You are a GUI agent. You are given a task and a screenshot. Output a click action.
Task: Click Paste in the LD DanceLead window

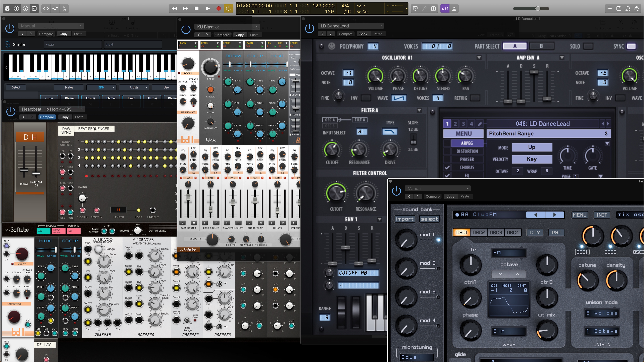coord(378,34)
